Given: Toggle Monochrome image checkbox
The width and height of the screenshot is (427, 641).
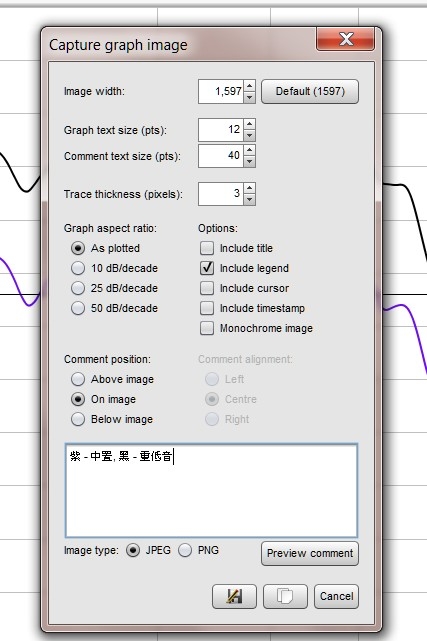Looking at the screenshot, I should [x=207, y=328].
